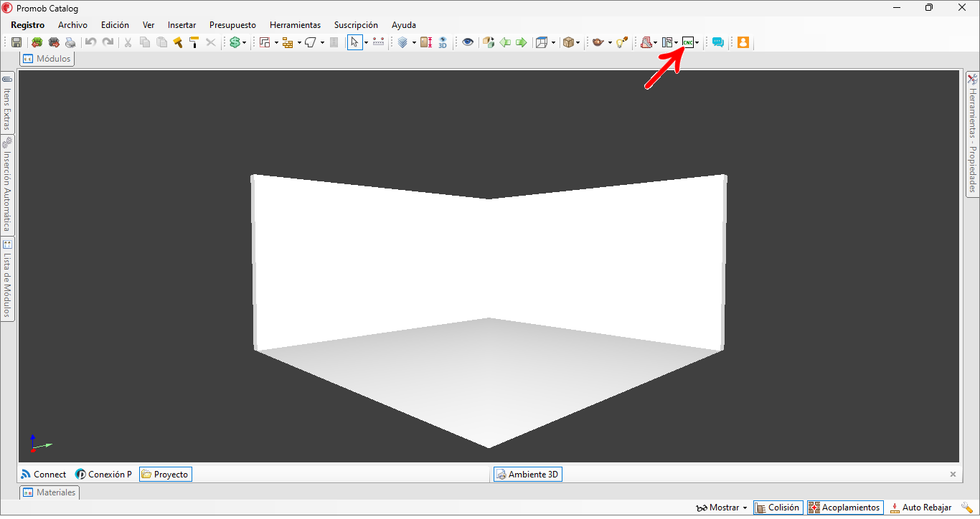980x519 pixels.
Task: Click the Paste clipboard icon
Action: tap(162, 42)
